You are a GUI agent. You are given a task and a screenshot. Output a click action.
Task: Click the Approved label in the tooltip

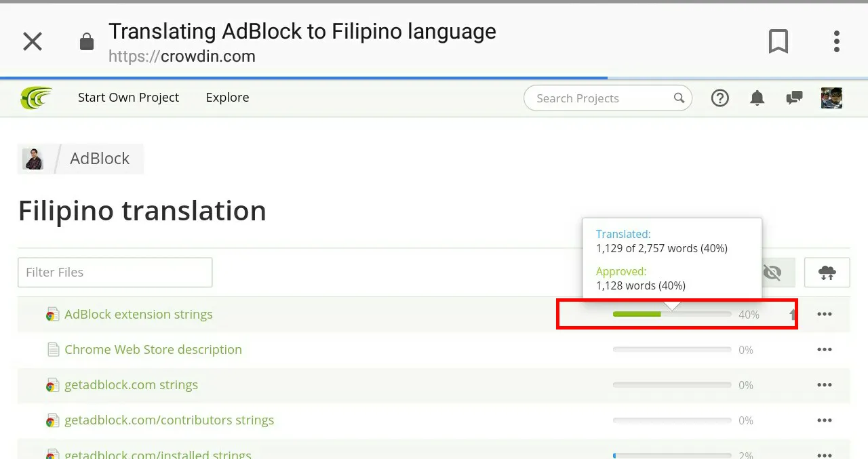coord(621,271)
